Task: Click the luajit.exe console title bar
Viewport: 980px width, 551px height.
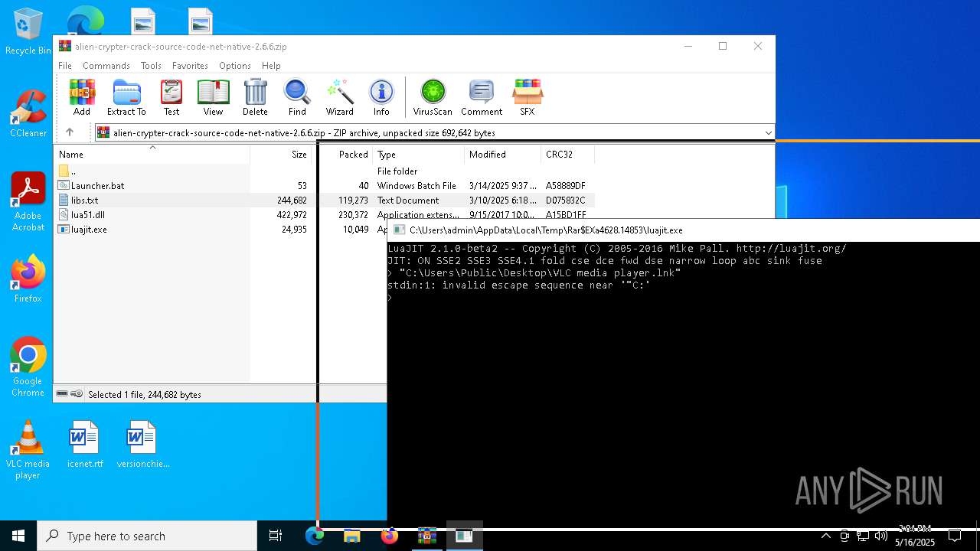Action: [683, 230]
